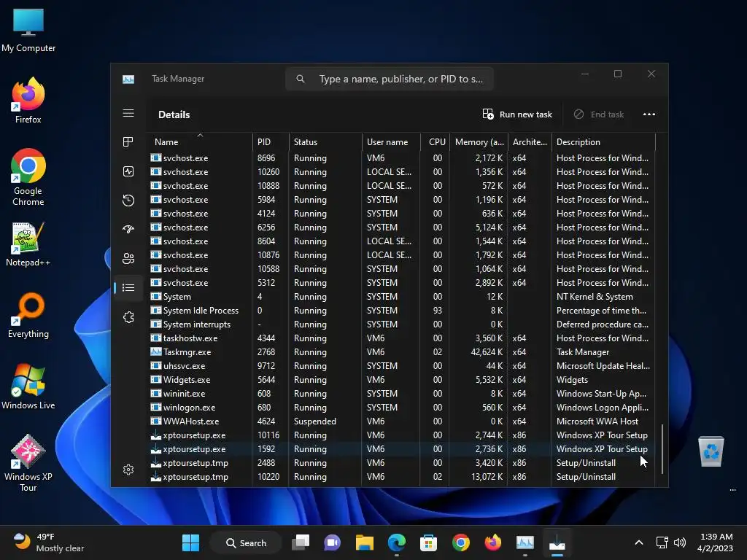Open the Startup apps page in sidebar
This screenshot has height=560, width=747.
tap(128, 230)
